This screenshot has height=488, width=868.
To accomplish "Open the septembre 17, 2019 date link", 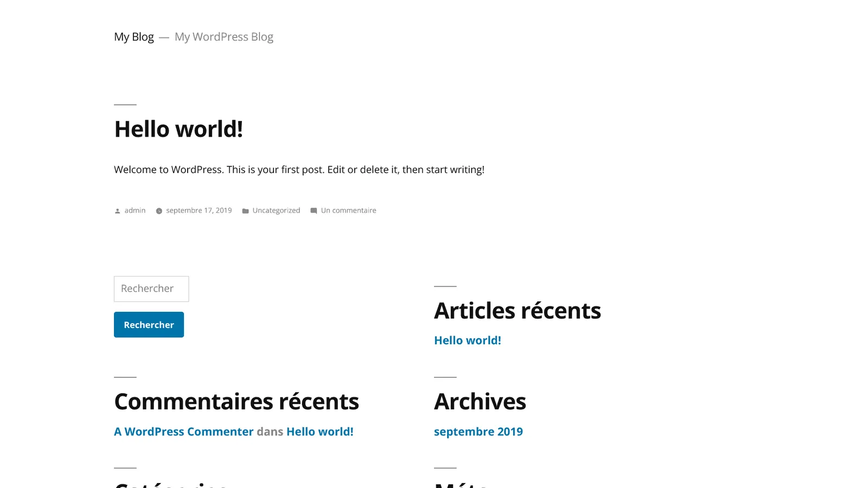I will coord(199,210).
